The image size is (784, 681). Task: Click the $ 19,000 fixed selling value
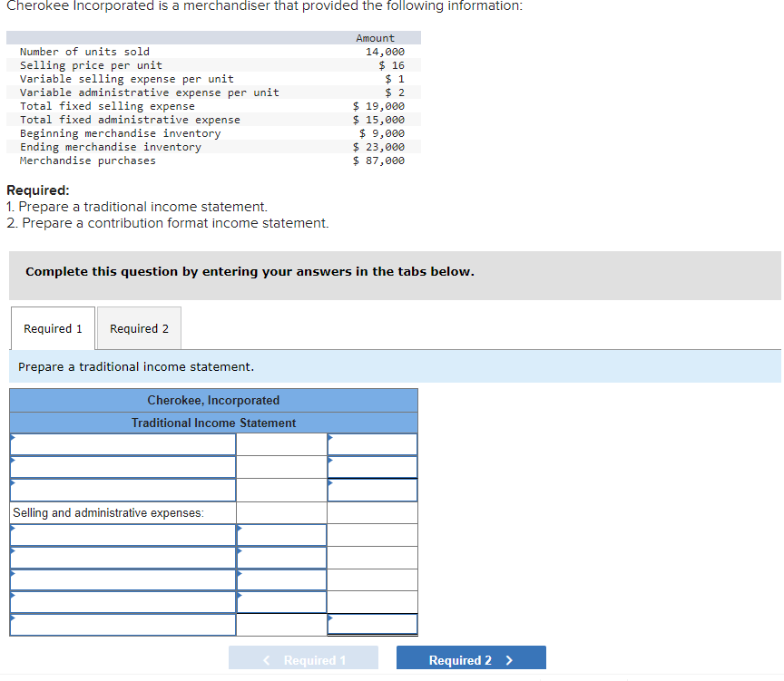coord(378,106)
